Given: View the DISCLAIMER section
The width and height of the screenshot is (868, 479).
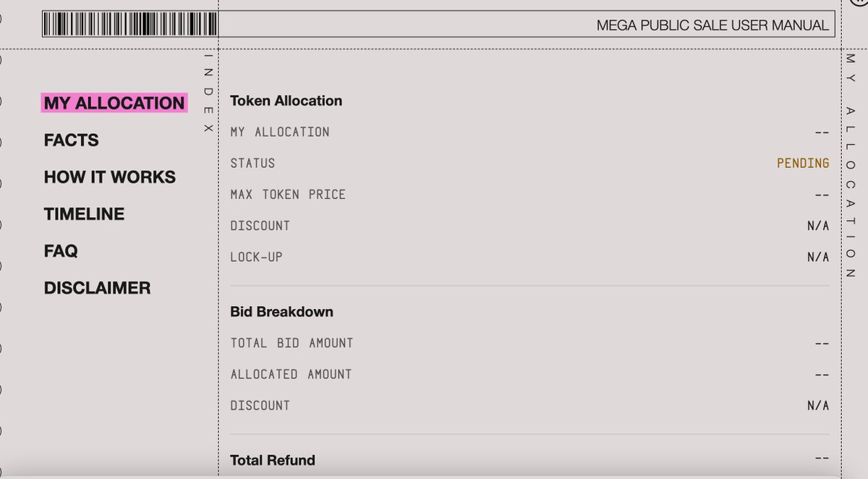Looking at the screenshot, I should [97, 288].
